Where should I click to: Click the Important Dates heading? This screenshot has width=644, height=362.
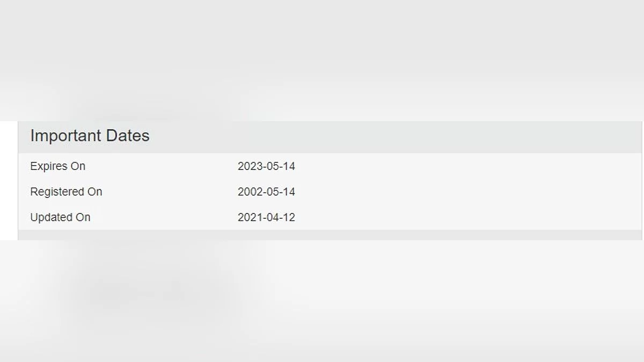(90, 136)
